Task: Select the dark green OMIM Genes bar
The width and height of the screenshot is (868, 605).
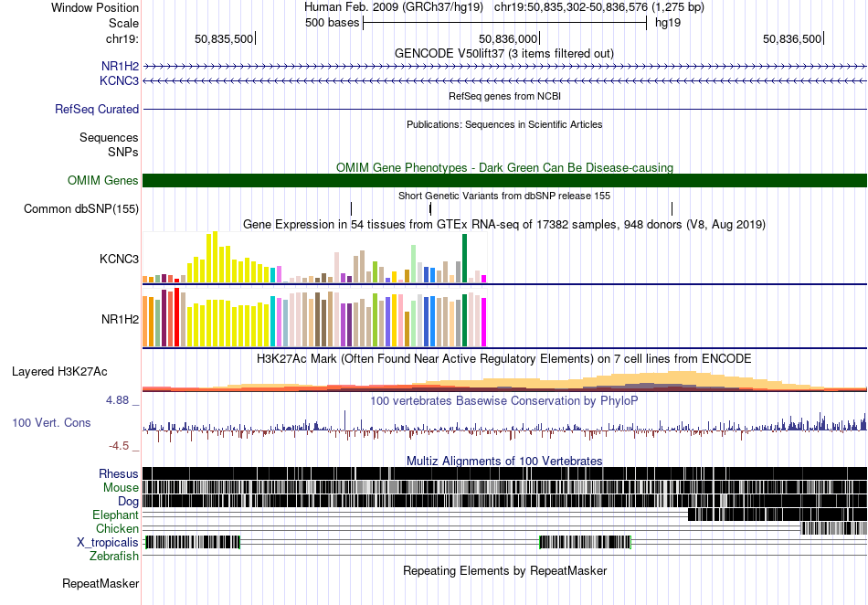Action: point(504,180)
